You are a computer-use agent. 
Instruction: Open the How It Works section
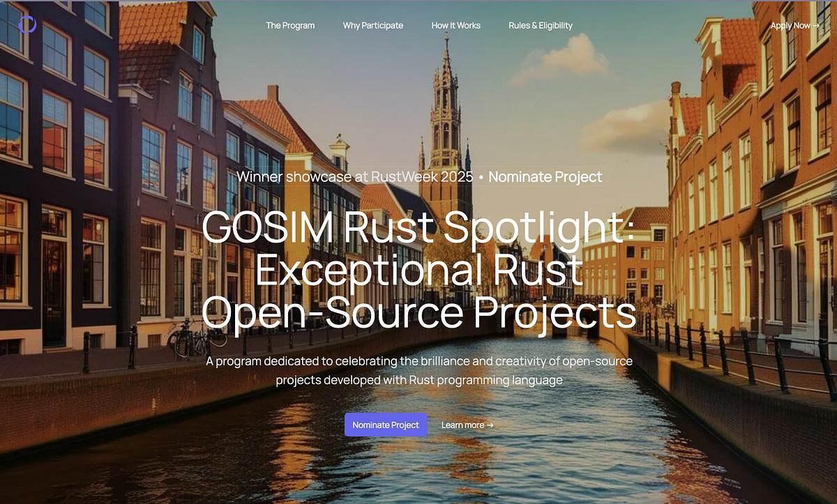(x=455, y=25)
